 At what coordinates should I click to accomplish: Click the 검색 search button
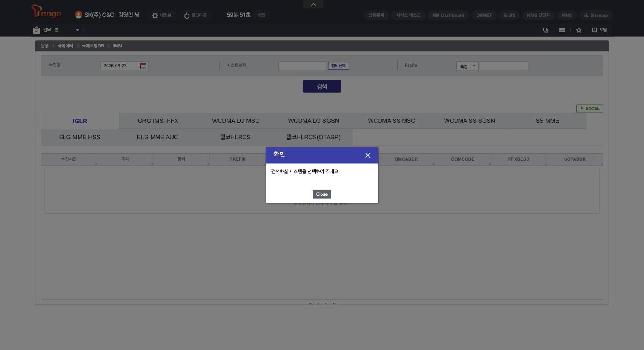[x=322, y=86]
